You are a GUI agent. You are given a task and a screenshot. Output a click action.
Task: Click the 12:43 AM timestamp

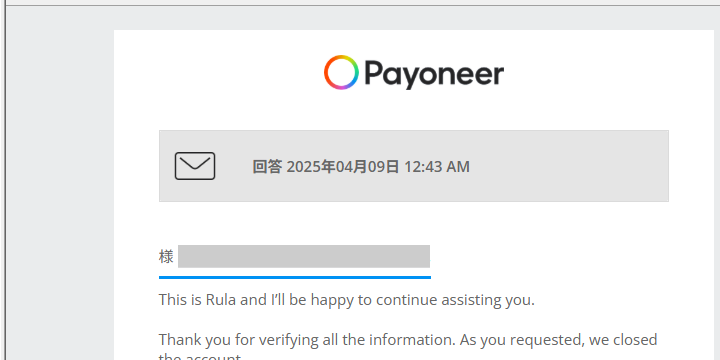point(437,167)
